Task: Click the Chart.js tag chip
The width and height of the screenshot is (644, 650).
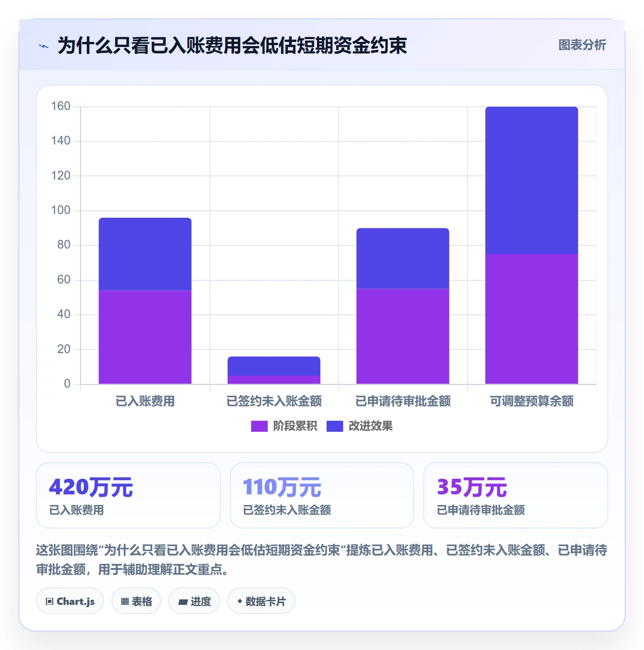Action: point(70,601)
